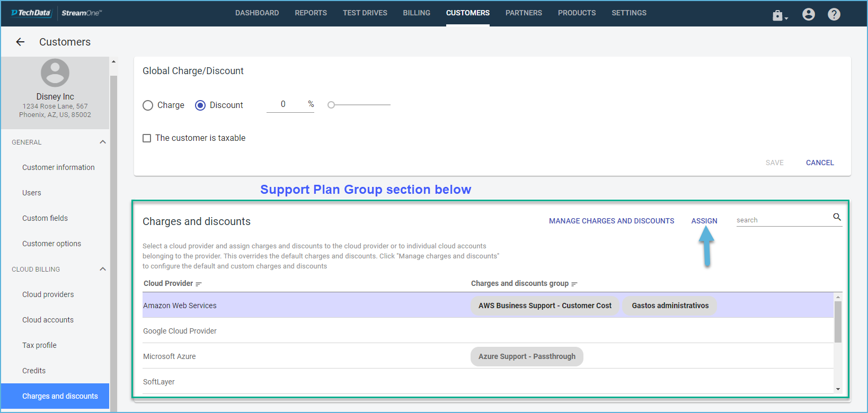
Task: Click the back arrow next to Customers
Action: tap(20, 42)
